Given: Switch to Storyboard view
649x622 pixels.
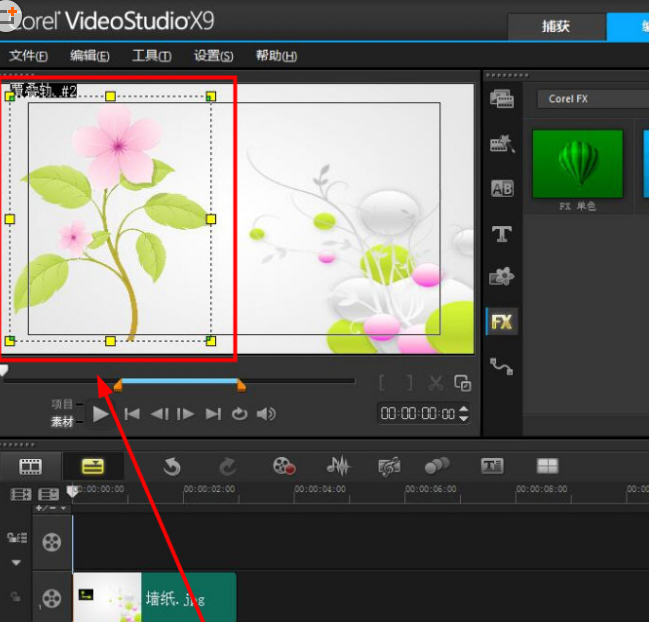Looking at the screenshot, I should pyautogui.click(x=31, y=466).
